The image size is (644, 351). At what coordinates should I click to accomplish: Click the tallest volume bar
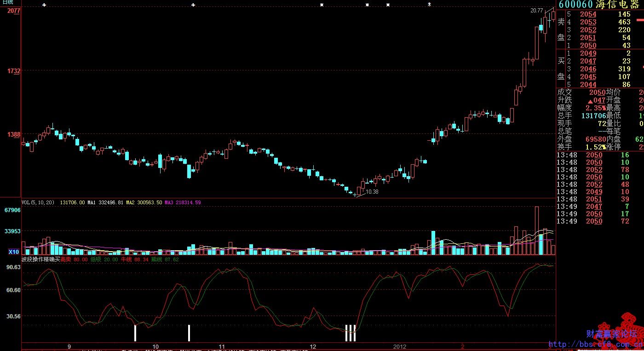pyautogui.click(x=536, y=230)
